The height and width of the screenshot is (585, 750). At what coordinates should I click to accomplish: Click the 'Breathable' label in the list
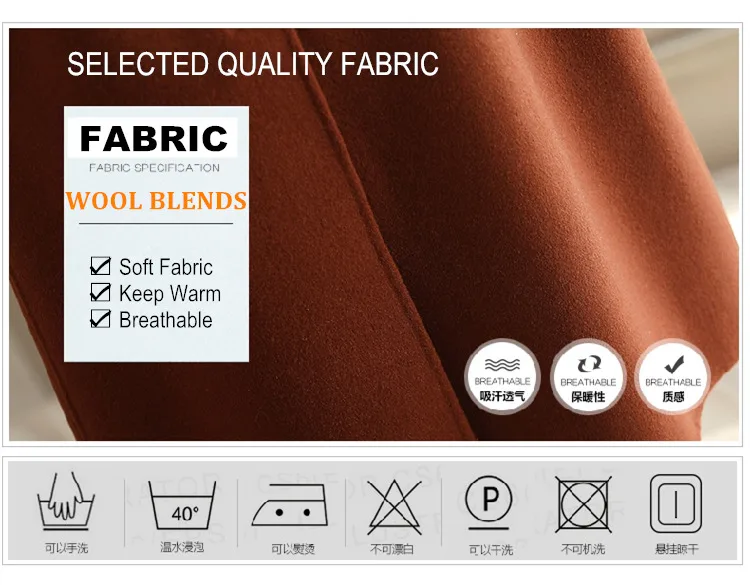coord(165,320)
